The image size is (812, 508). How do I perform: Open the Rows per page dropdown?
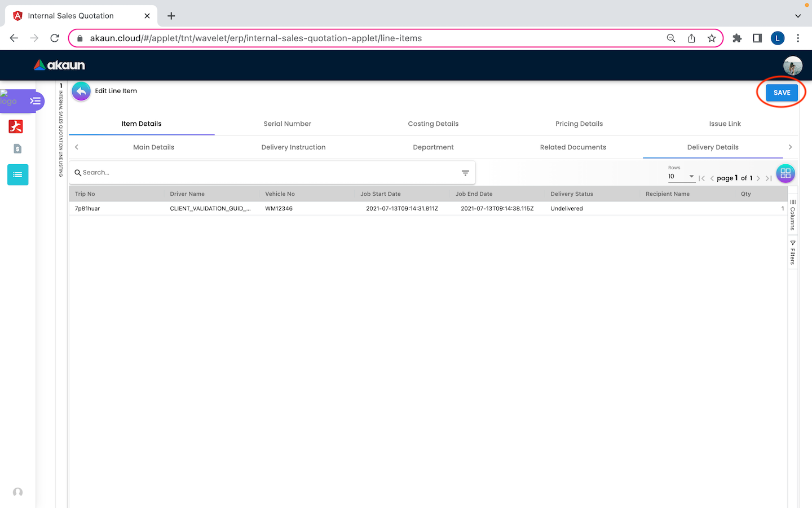[681, 176]
